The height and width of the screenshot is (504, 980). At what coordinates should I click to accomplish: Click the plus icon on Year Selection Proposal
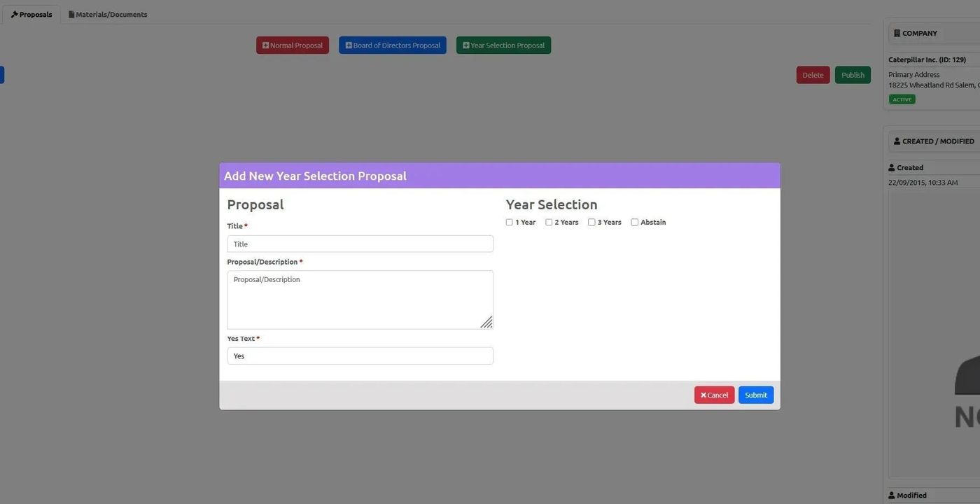(466, 45)
